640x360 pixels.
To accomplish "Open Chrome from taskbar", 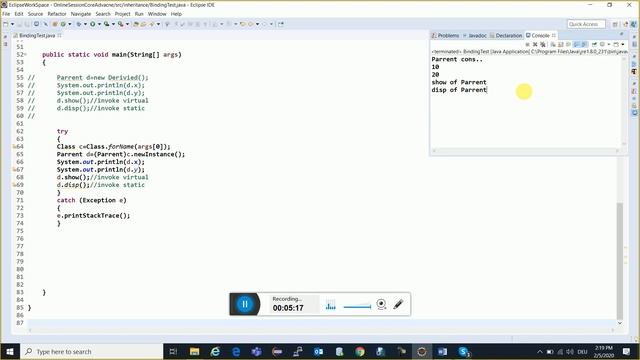I will [x=360, y=351].
